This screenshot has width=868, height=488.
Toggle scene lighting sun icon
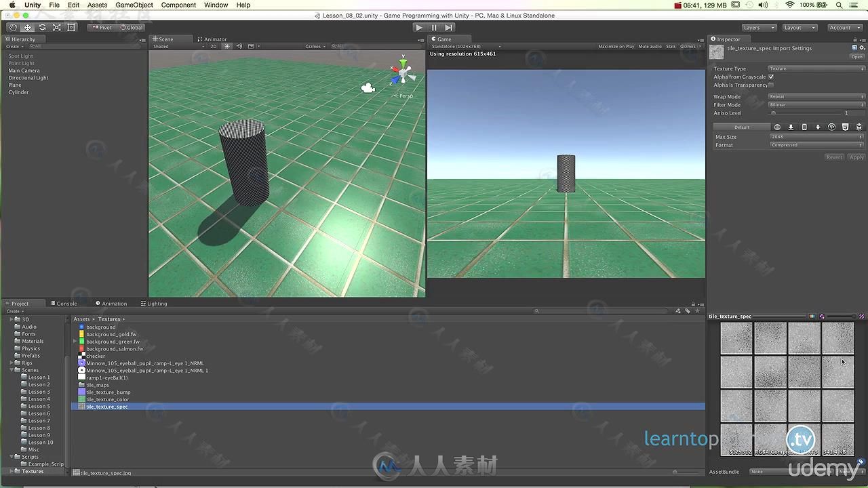[x=227, y=47]
